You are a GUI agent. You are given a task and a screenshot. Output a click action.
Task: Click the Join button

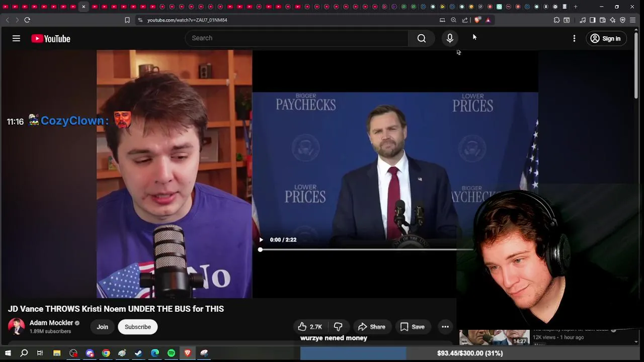coord(103,327)
